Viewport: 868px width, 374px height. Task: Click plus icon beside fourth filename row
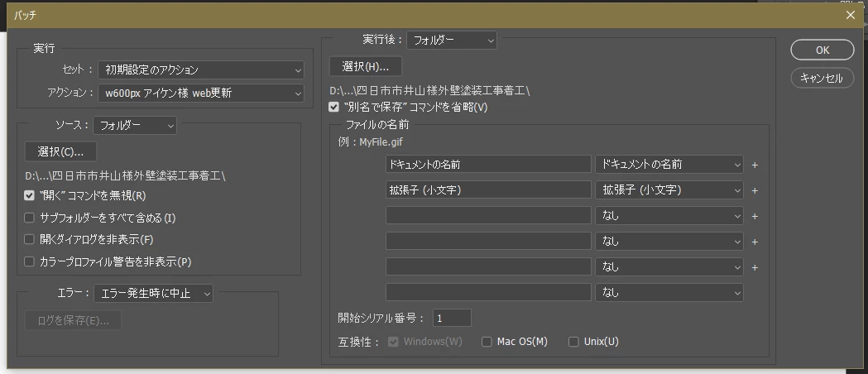pyautogui.click(x=754, y=242)
